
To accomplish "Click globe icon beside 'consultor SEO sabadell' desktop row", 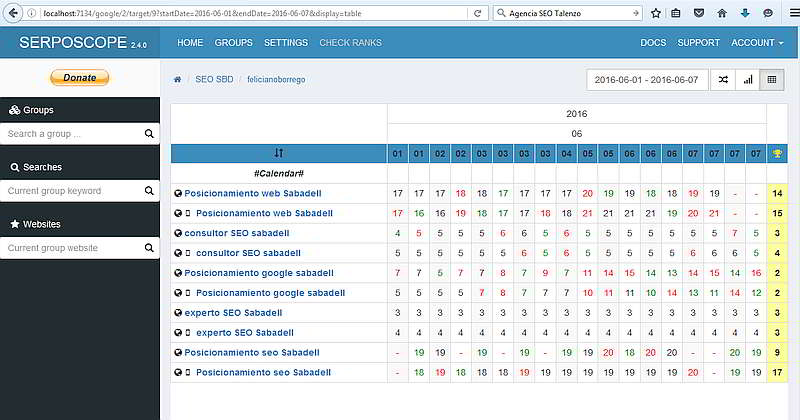I will click(x=178, y=233).
